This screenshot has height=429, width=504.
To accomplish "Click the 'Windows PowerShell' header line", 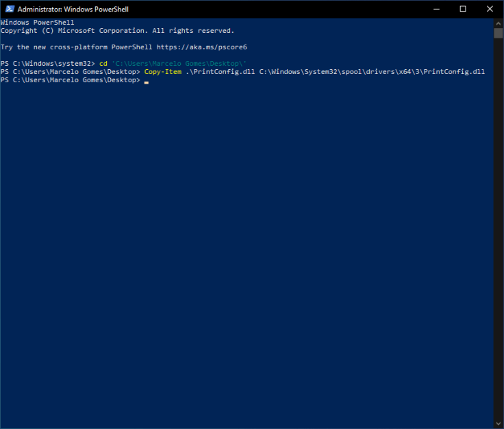I will [x=37, y=23].
